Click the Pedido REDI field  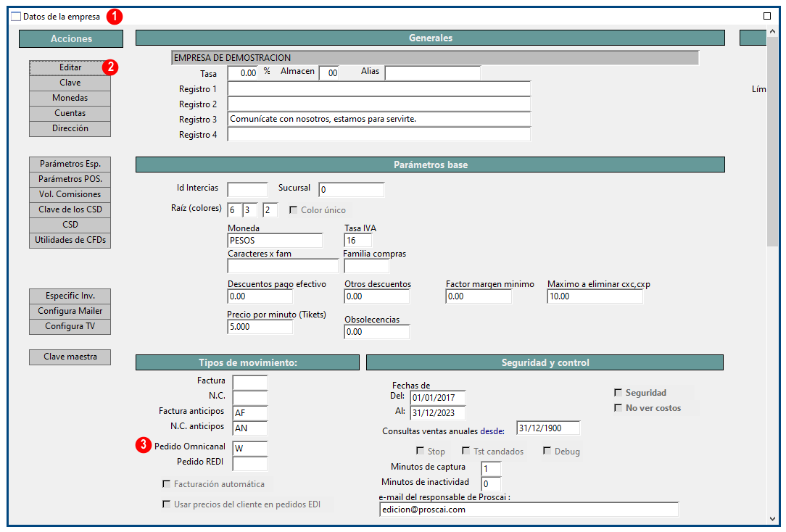tap(250, 463)
